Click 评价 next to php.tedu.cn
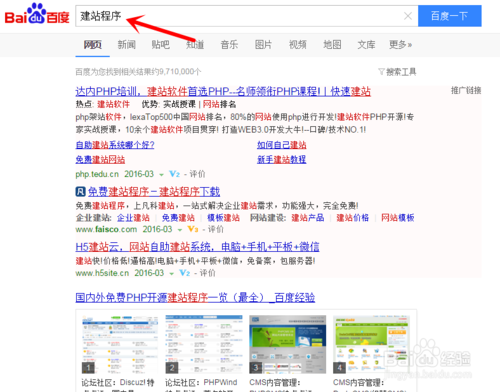The width and height of the screenshot is (500, 392). click(197, 174)
